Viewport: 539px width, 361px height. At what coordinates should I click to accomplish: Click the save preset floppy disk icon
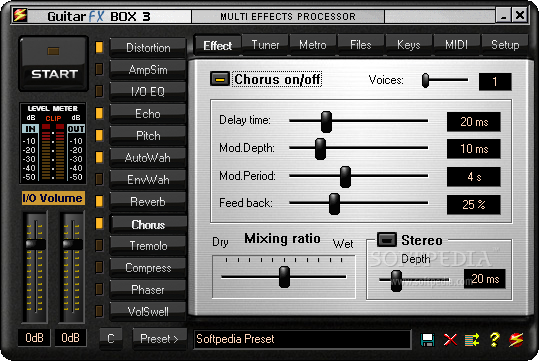tap(427, 340)
